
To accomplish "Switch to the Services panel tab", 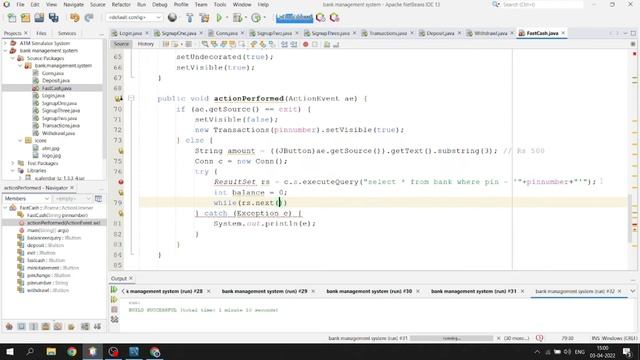I will tap(67, 33).
